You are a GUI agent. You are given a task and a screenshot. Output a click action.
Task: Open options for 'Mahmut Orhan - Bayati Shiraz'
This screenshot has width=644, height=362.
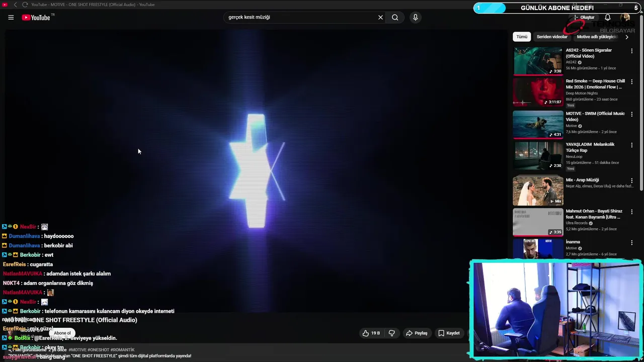point(632,212)
